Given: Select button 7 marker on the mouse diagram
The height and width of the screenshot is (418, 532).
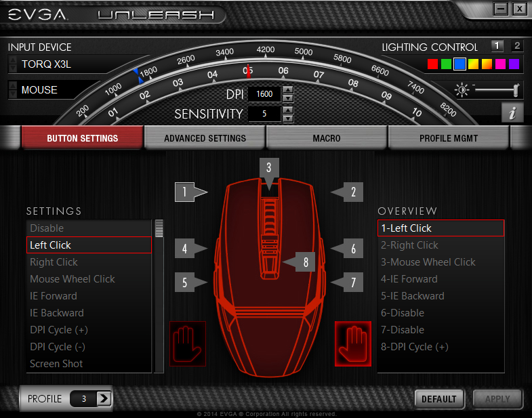Looking at the screenshot, I should (352, 283).
